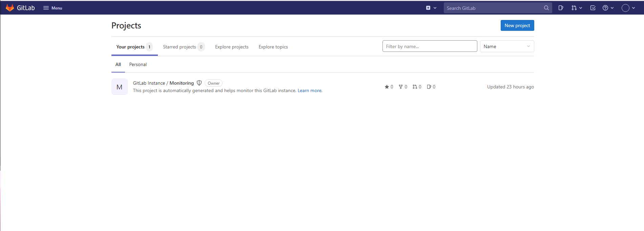Click the stars count icon
Image resolution: width=644 pixels, height=231 pixels.
389,87
